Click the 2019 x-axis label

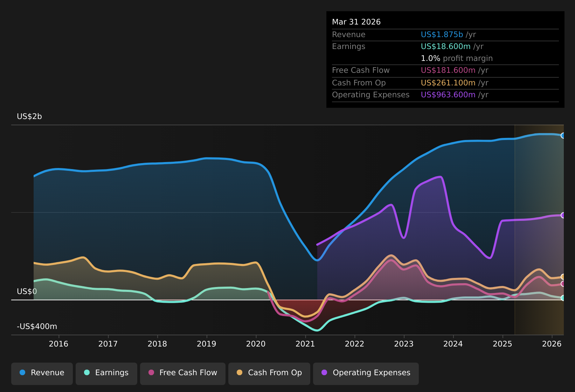207,344
